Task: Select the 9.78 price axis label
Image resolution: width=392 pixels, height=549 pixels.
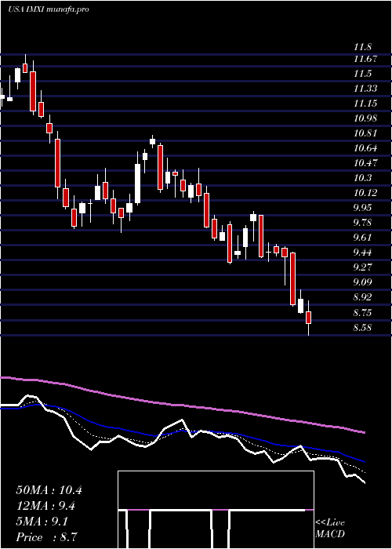Action: click(363, 223)
